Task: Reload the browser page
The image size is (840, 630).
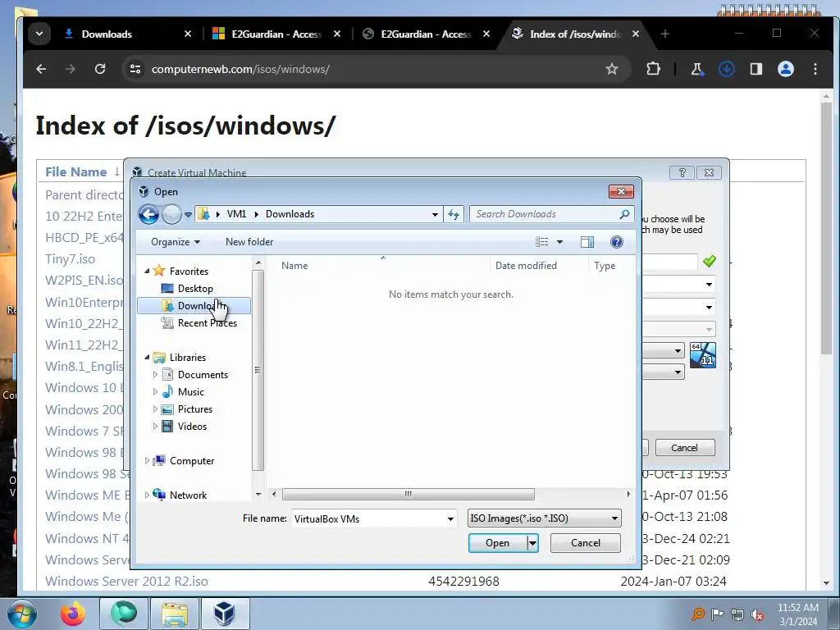Action: (x=100, y=69)
